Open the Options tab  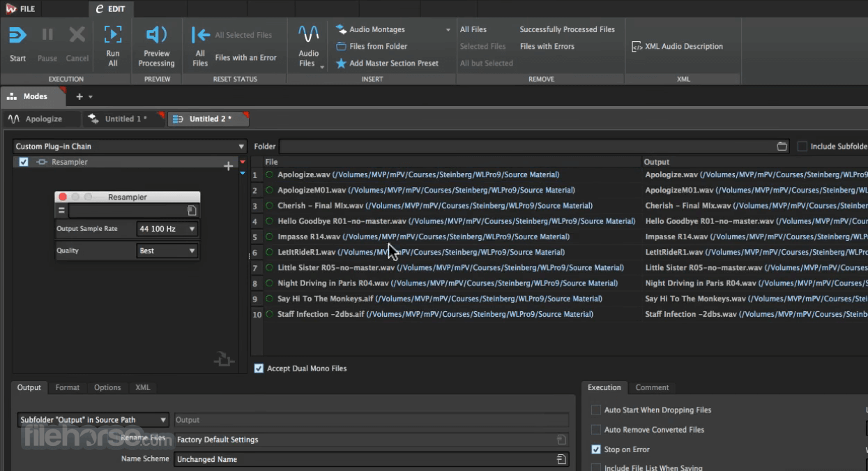[x=107, y=387]
